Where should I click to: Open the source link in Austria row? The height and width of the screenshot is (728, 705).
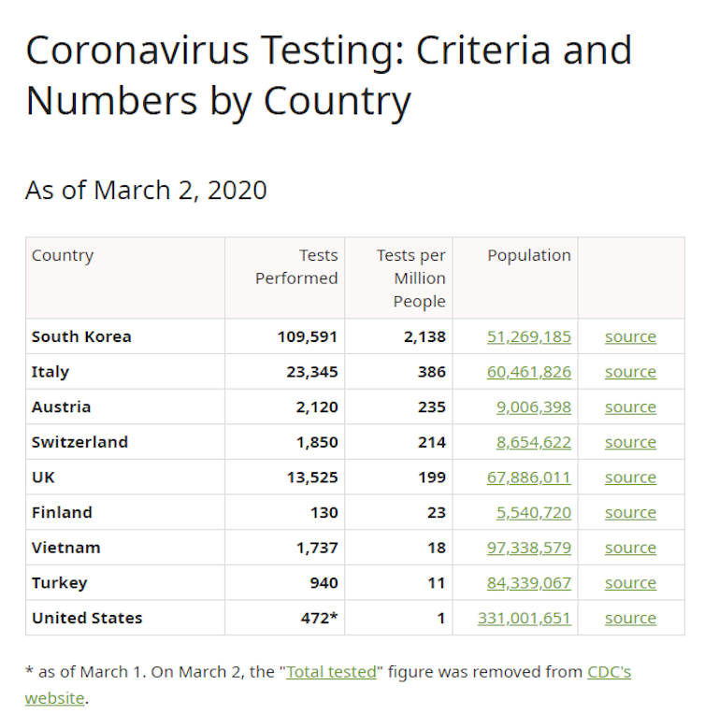(x=630, y=407)
